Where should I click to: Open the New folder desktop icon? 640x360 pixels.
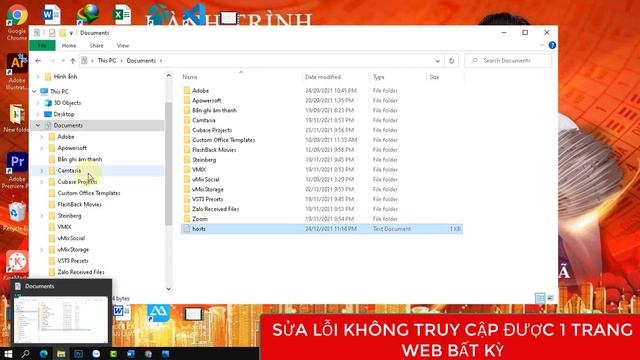17,118
